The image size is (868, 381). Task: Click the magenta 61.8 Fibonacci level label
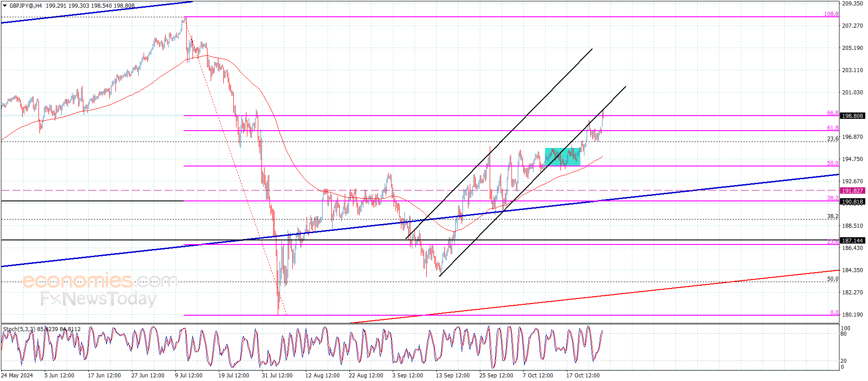click(833, 128)
